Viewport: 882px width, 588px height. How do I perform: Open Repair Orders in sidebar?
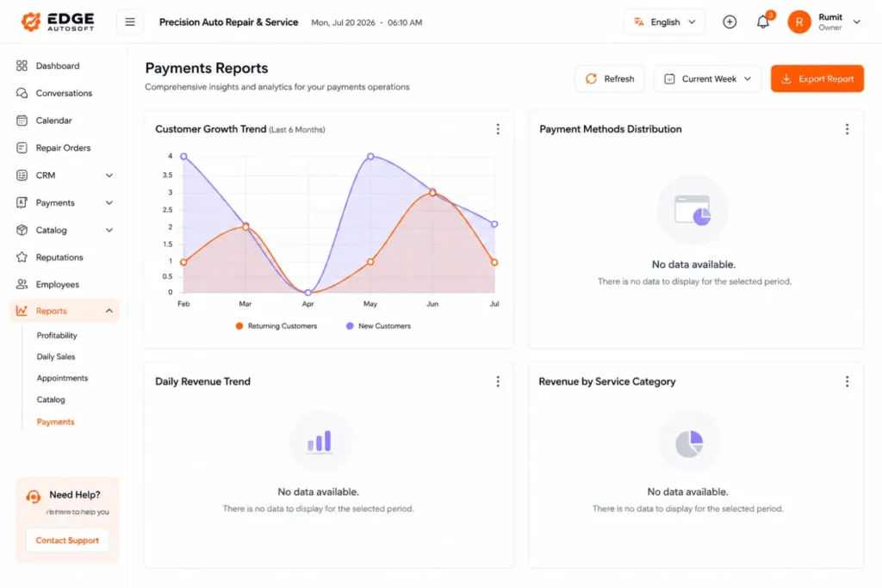(65, 148)
